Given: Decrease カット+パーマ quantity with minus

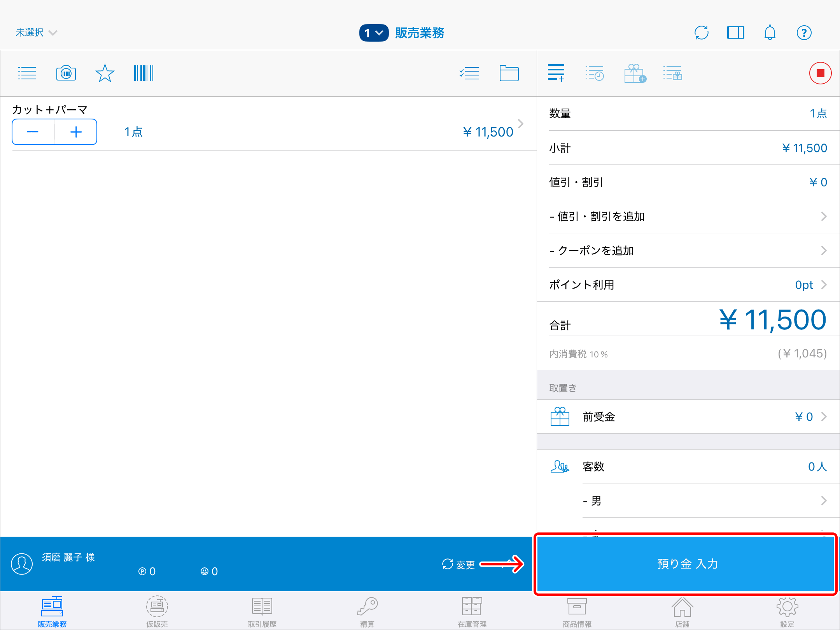Looking at the screenshot, I should pos(33,132).
